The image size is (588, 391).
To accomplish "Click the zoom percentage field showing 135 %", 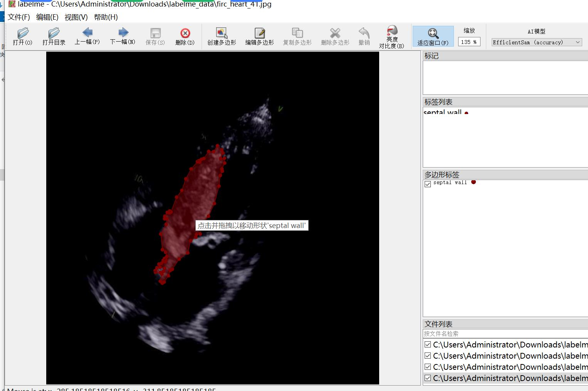I will click(469, 42).
